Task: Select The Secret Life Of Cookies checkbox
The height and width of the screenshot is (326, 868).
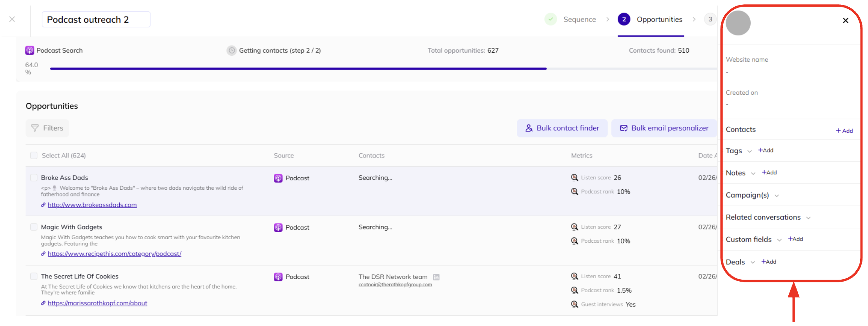Action: (34, 277)
